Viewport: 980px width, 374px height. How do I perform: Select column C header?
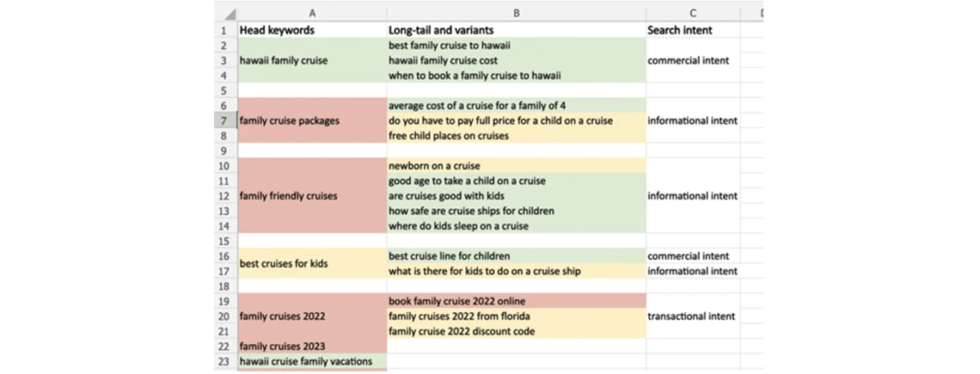pos(692,14)
